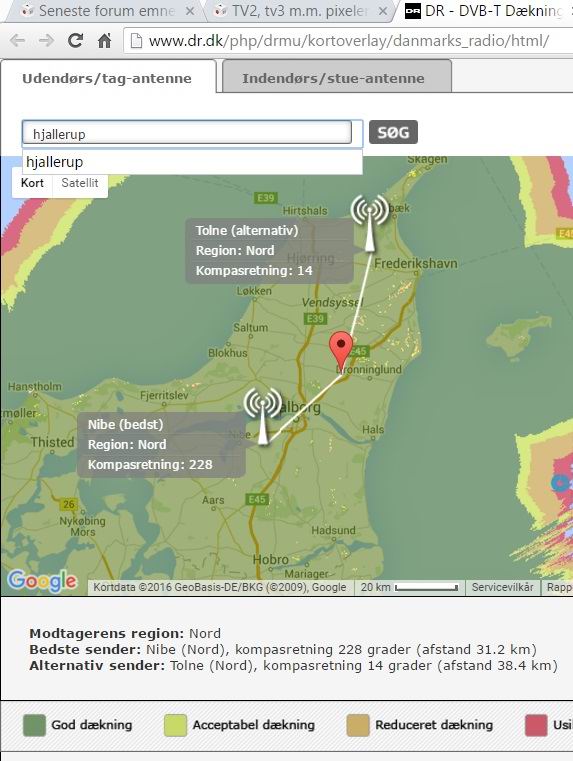Switch to the Seneste forum emner browser tab

click(106, 11)
